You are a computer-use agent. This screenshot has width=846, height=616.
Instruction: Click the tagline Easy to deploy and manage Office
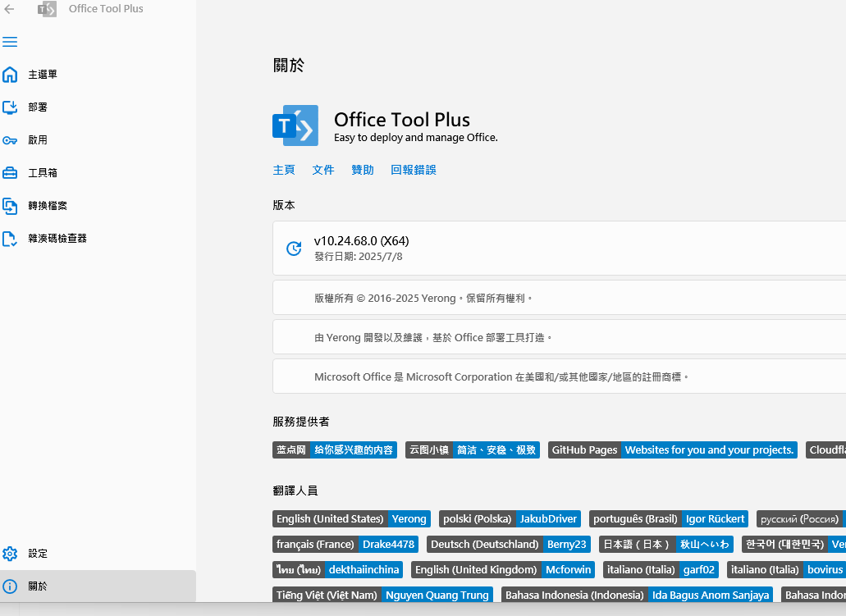[x=416, y=138]
